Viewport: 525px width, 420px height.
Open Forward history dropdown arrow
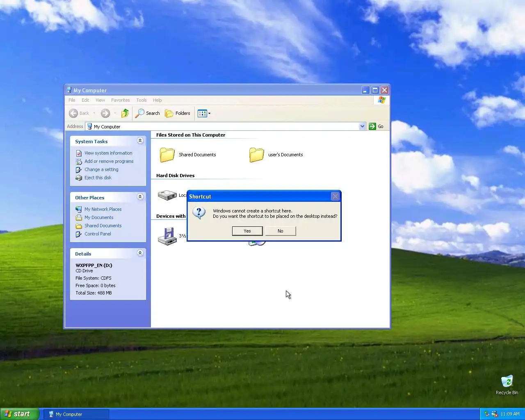[x=115, y=113]
